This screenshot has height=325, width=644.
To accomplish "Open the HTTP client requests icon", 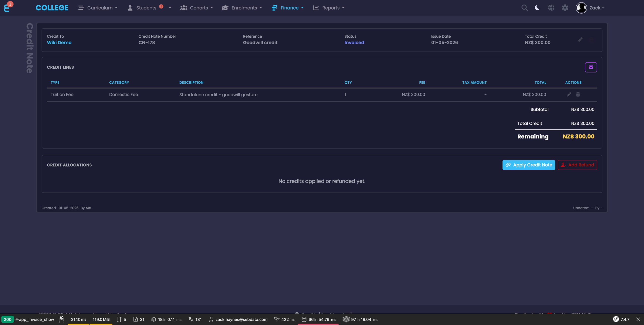I will coord(121,319).
